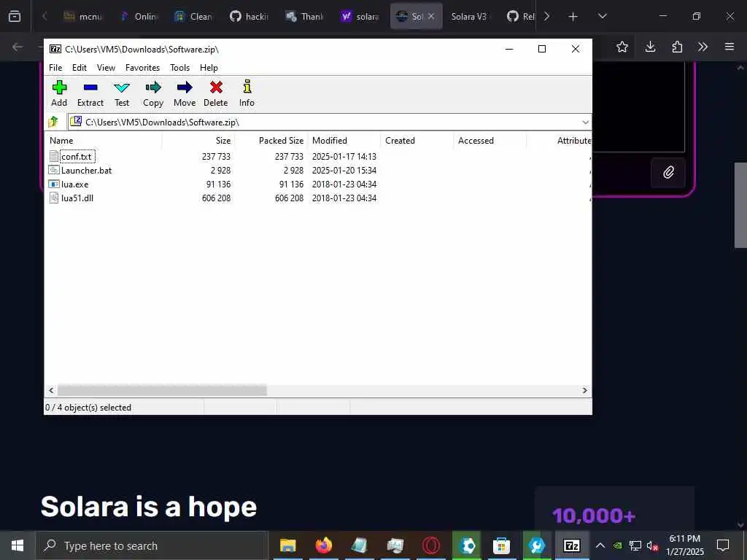This screenshot has width=747, height=560.
Task: Select the lua51.dll file name
Action: tap(77, 198)
